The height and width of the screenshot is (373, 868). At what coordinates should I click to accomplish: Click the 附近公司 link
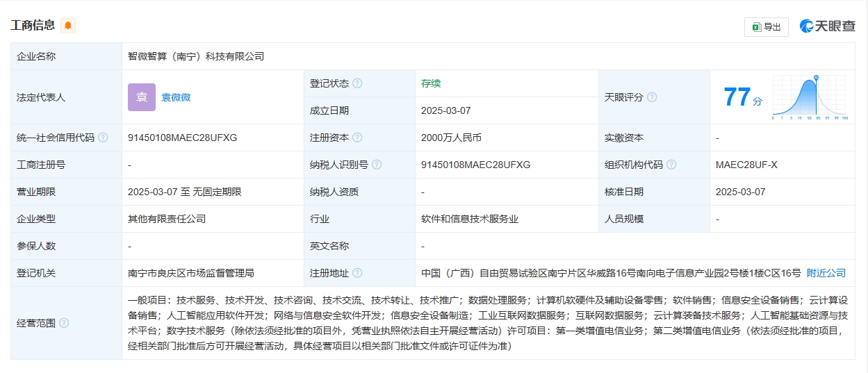tap(826, 273)
